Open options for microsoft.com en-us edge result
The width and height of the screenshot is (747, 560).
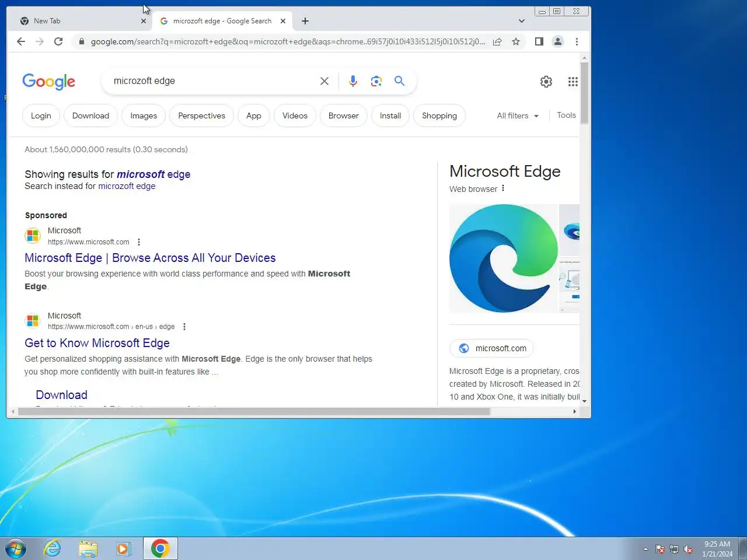pyautogui.click(x=184, y=327)
